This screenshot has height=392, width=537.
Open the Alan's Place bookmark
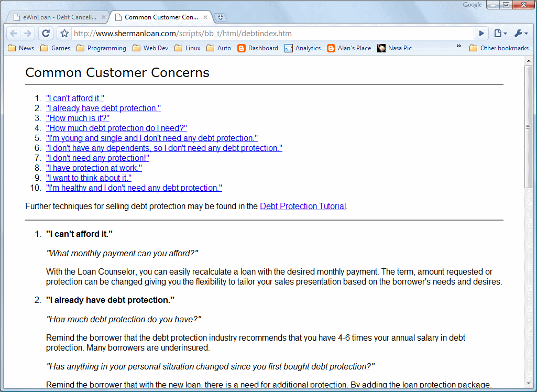tap(349, 48)
